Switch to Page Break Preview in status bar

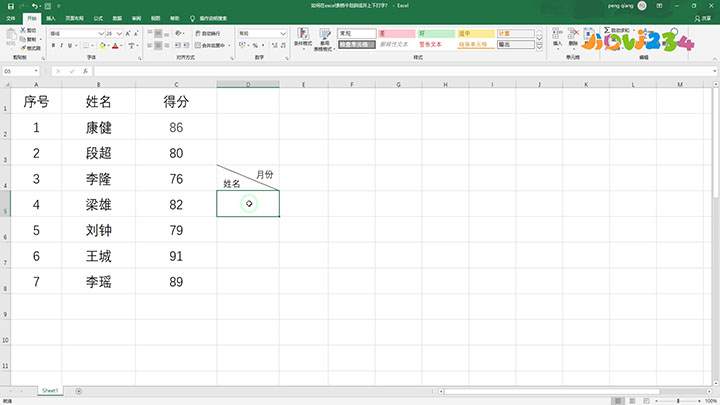[x=646, y=401]
